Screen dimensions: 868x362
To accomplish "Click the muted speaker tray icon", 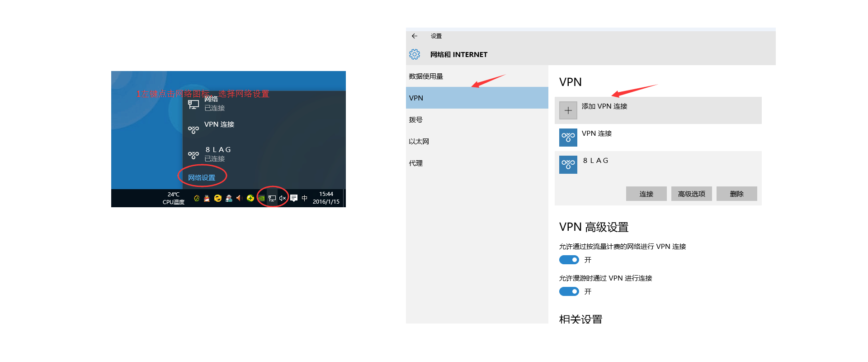I will [x=283, y=198].
